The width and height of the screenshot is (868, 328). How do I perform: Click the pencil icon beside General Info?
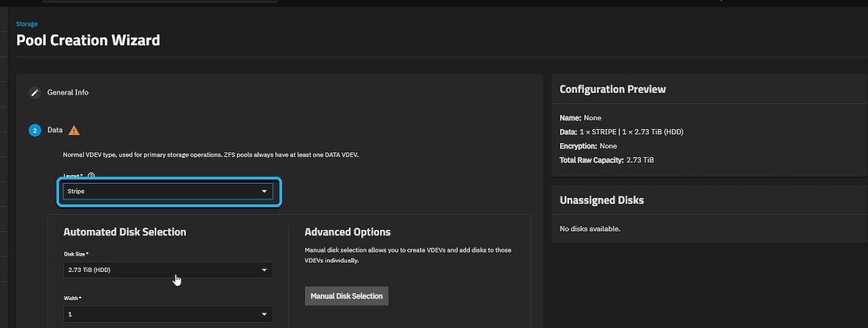tap(35, 93)
